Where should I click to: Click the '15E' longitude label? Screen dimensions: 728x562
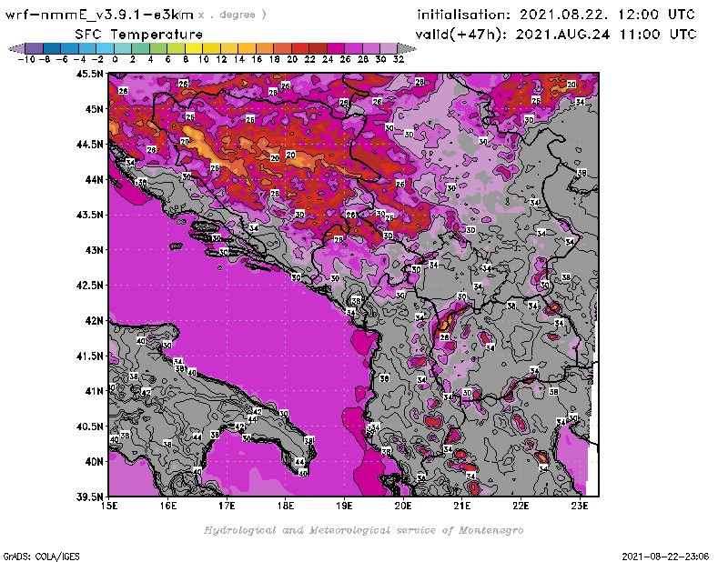109,506
